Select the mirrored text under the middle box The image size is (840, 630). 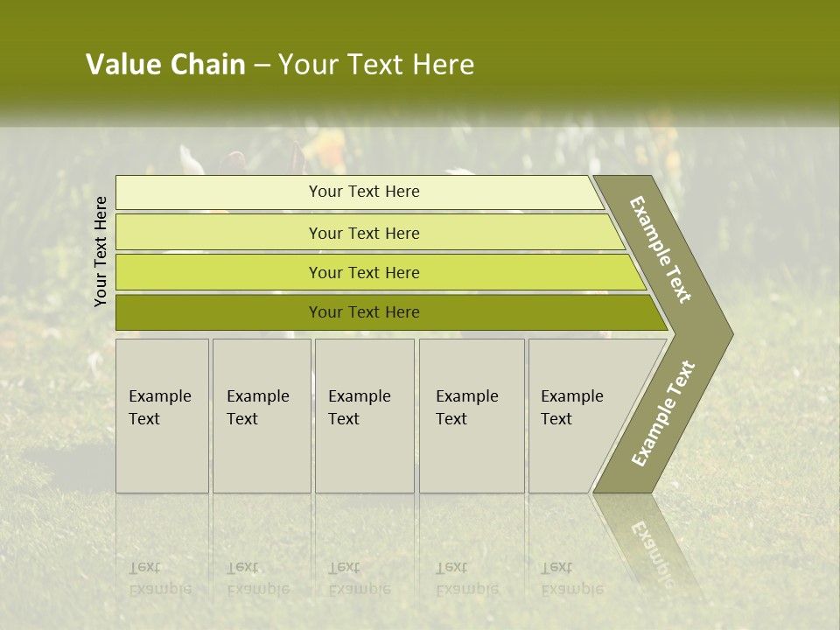(x=359, y=578)
